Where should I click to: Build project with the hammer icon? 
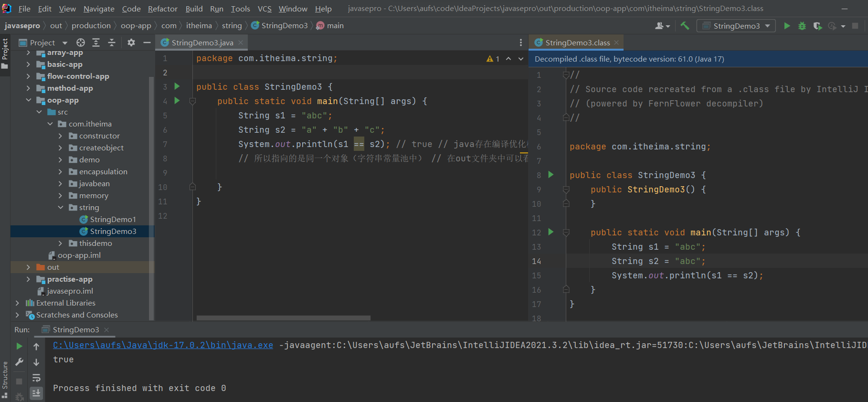pos(685,26)
